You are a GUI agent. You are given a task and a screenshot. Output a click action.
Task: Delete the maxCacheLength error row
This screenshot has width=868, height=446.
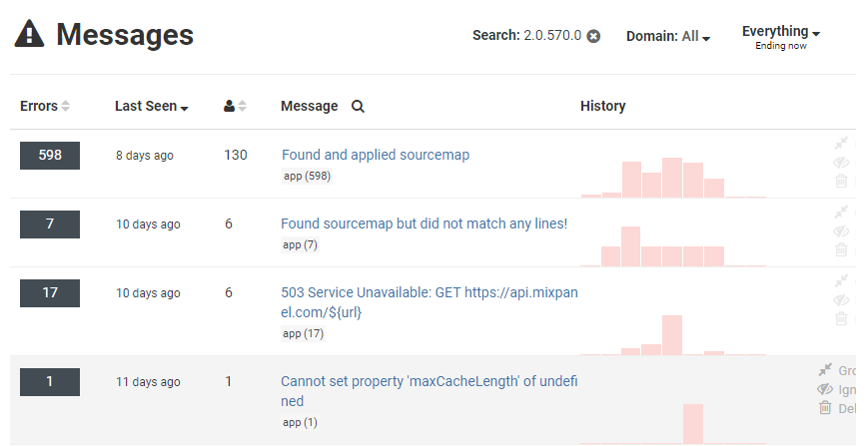pyautogui.click(x=837, y=408)
